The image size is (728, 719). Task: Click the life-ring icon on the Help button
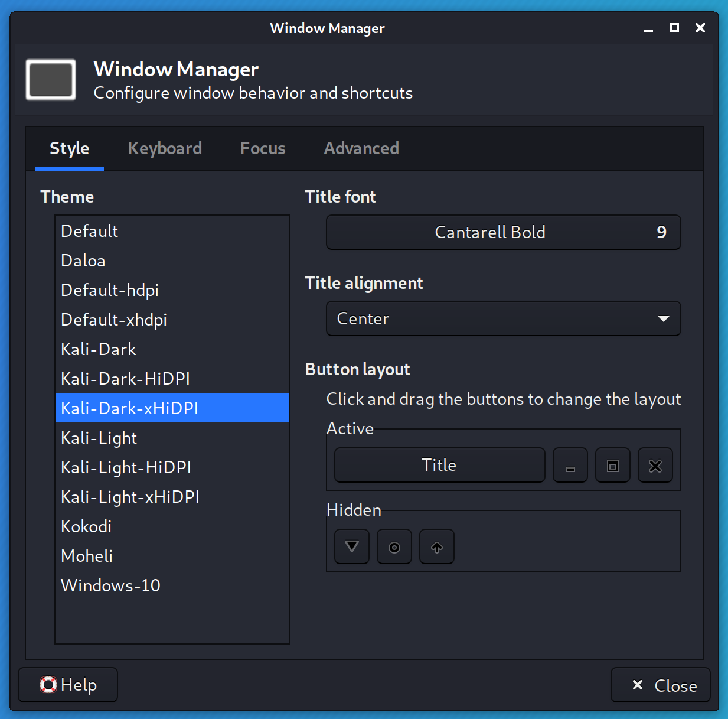coord(48,685)
